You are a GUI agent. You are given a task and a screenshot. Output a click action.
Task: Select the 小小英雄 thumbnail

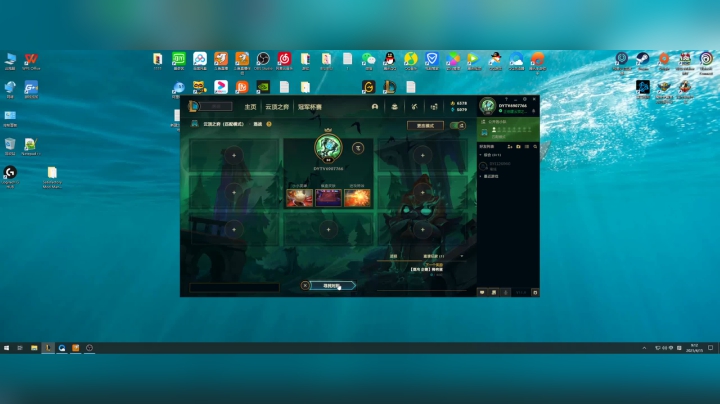click(299, 198)
